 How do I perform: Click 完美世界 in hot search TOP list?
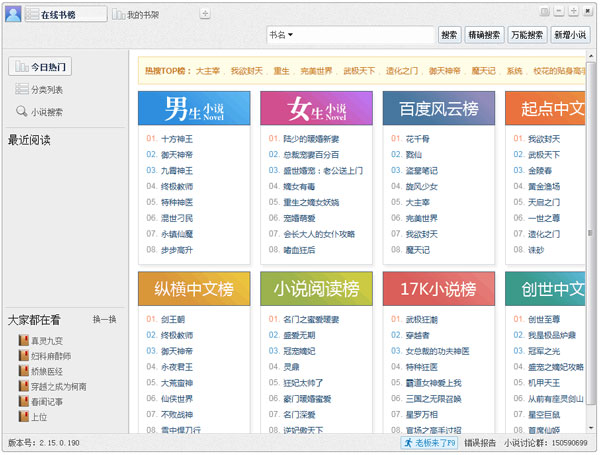tap(316, 71)
